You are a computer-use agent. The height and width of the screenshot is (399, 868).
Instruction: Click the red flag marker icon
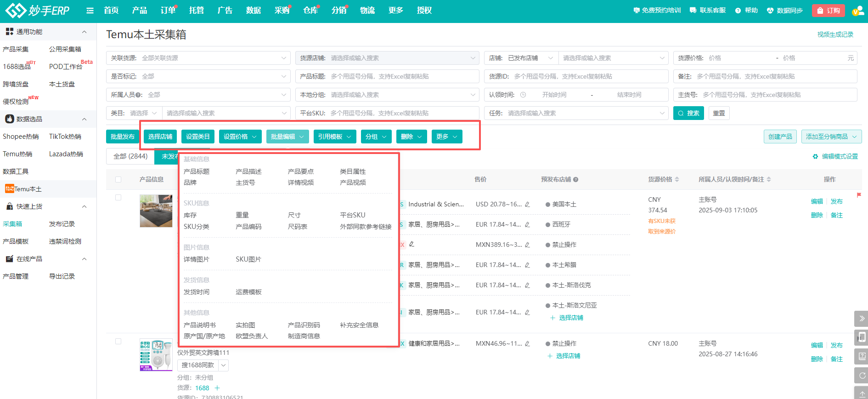[x=859, y=195]
